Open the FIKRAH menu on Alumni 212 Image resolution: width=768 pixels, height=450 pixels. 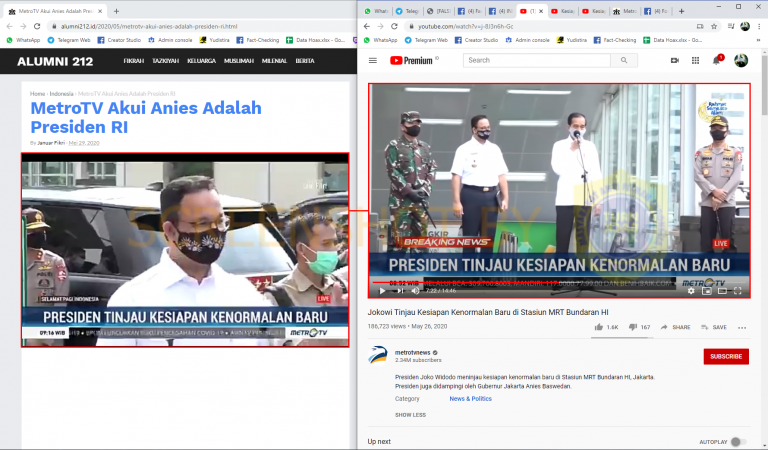point(133,61)
